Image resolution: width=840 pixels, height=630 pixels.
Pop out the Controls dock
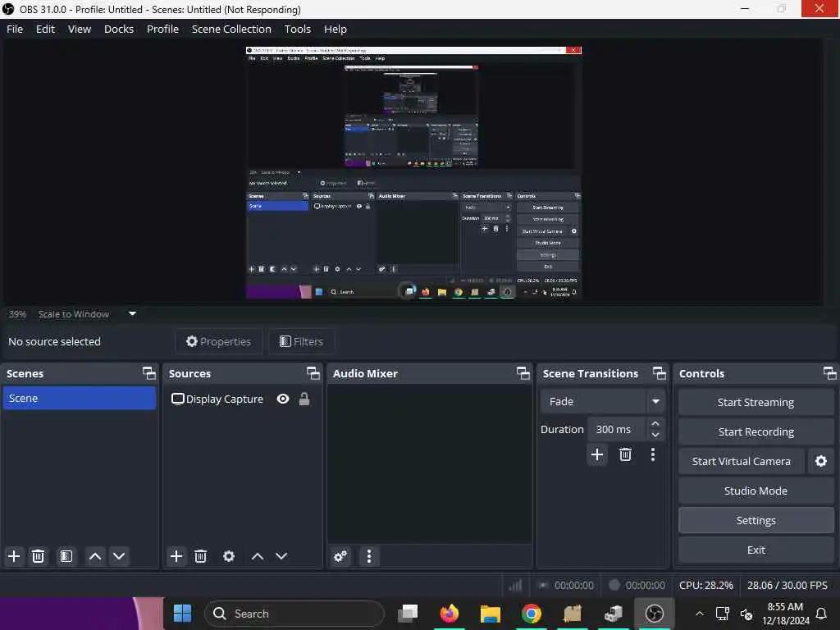829,373
